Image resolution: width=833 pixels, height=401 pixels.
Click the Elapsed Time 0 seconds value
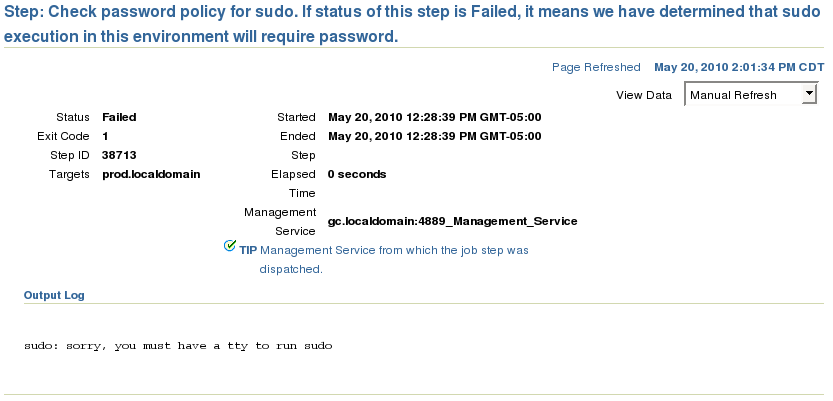357,174
